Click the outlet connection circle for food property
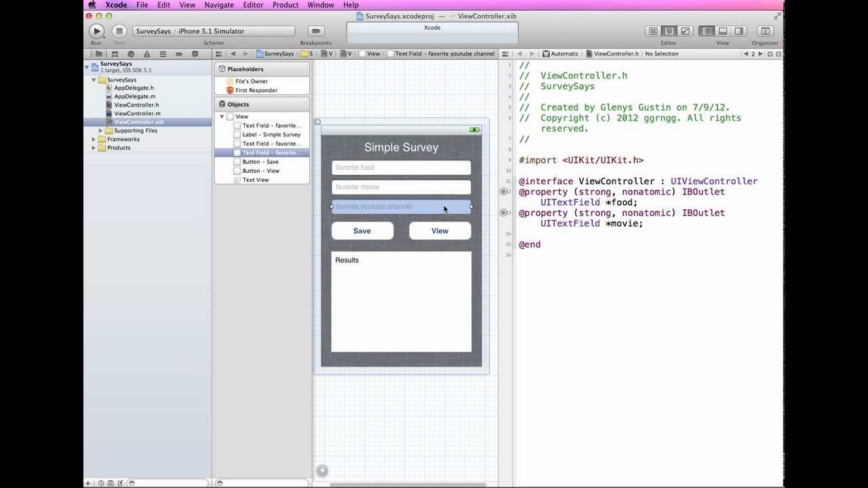This screenshot has height=488, width=868. (503, 192)
